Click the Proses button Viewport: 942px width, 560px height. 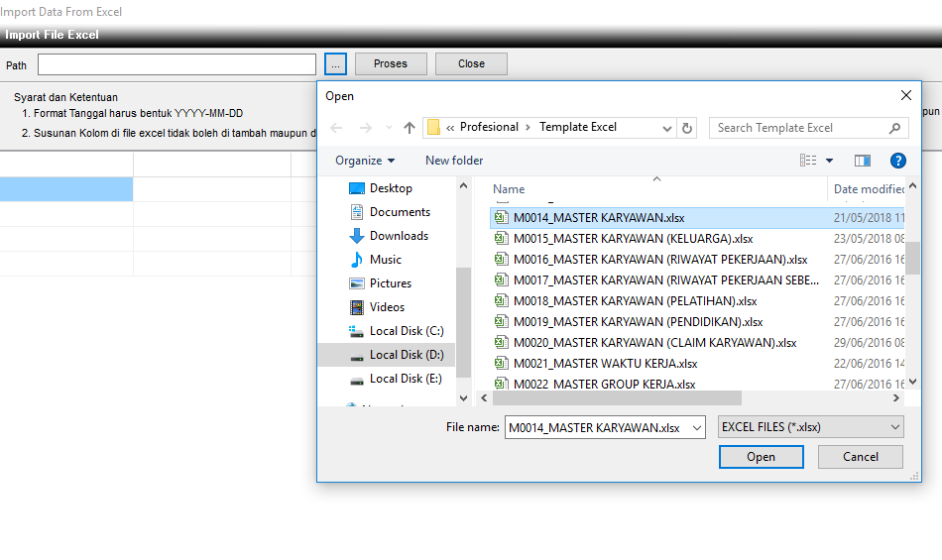[391, 63]
